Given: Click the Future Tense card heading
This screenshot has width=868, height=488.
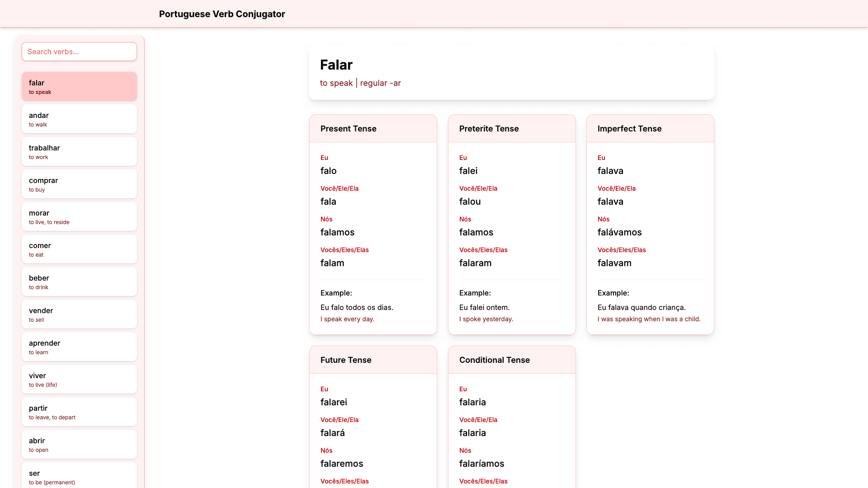Looking at the screenshot, I should click(345, 360).
